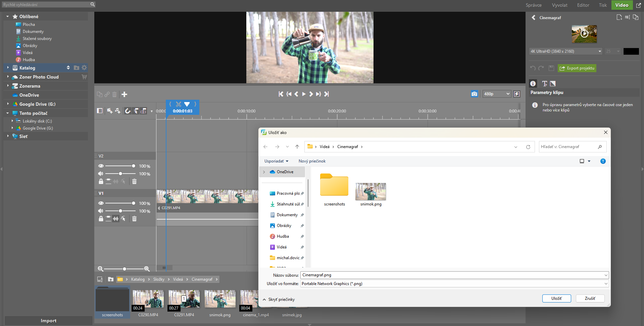Open the text tool tab in the right panel

544,84
